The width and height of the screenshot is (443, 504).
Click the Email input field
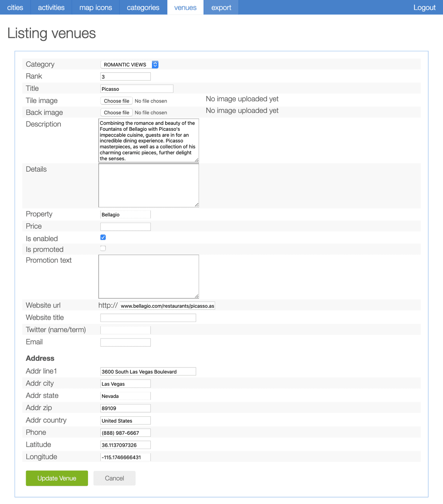[125, 342]
